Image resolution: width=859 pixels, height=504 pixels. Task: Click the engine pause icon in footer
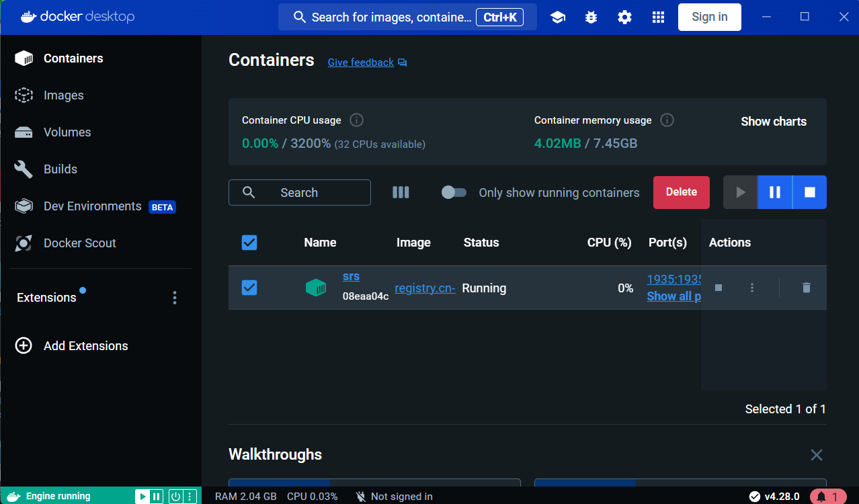click(x=157, y=497)
